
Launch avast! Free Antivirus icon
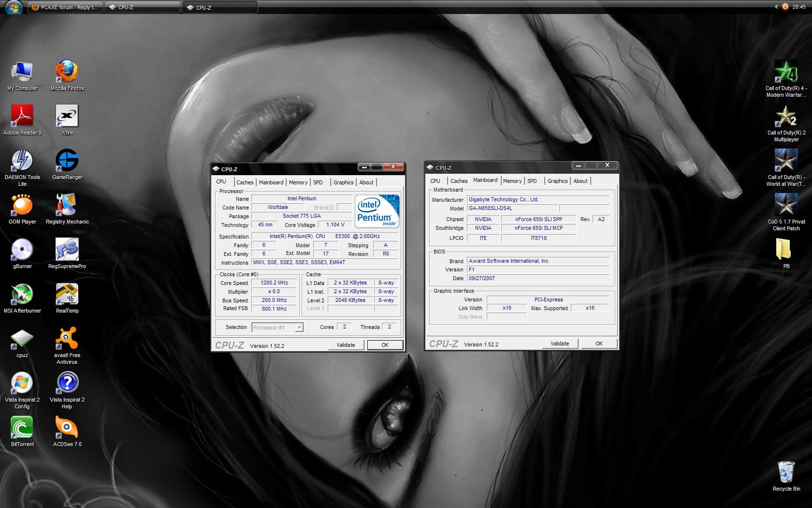[x=67, y=346]
